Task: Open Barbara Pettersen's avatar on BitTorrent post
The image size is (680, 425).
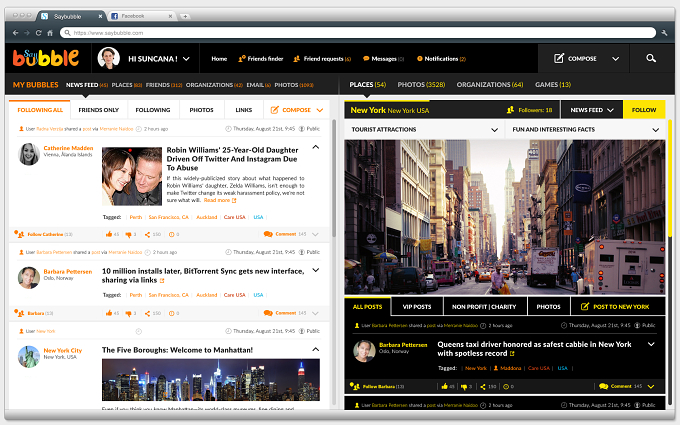Action: click(x=29, y=278)
